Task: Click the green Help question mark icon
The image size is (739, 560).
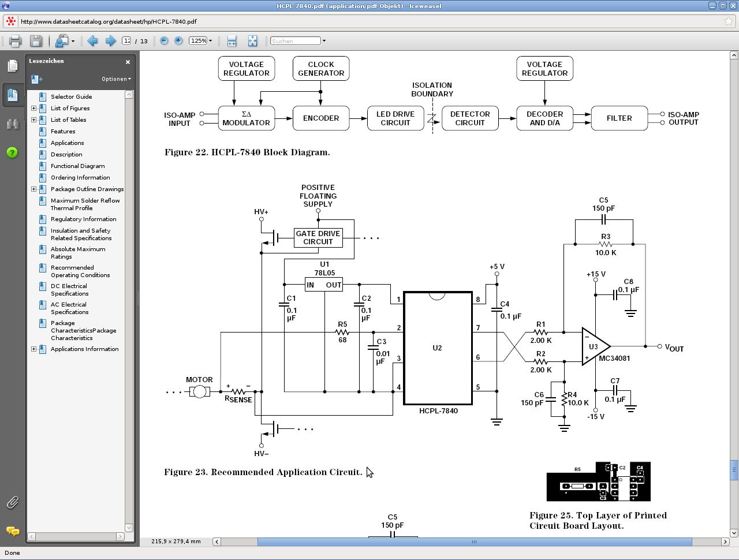Action: (x=13, y=152)
